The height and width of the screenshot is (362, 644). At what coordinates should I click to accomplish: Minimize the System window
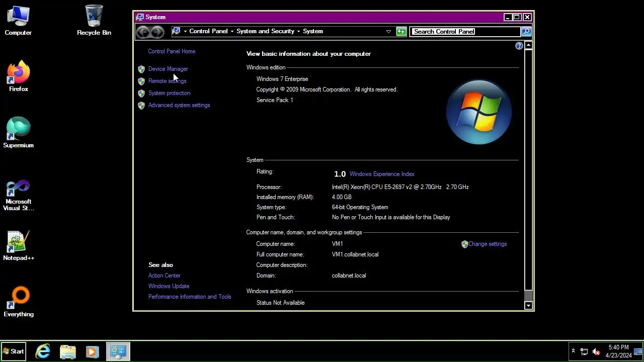click(508, 17)
